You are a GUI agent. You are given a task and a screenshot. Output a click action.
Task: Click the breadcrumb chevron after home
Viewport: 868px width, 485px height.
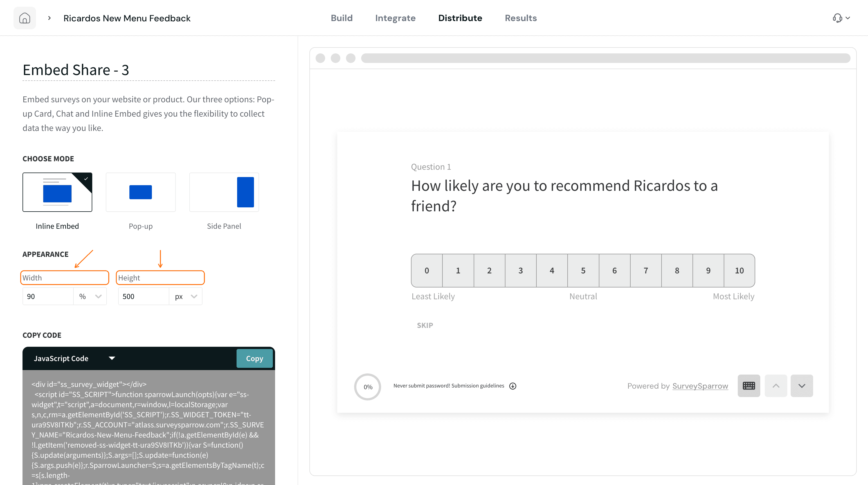point(50,18)
